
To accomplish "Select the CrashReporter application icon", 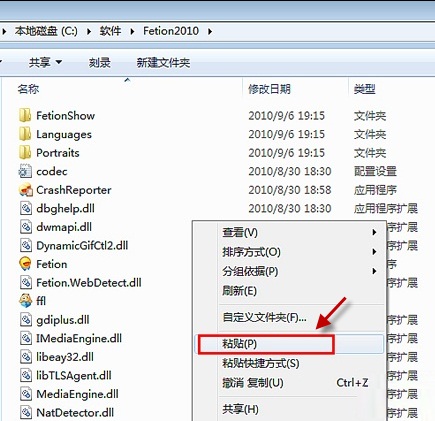I will (x=25, y=190).
